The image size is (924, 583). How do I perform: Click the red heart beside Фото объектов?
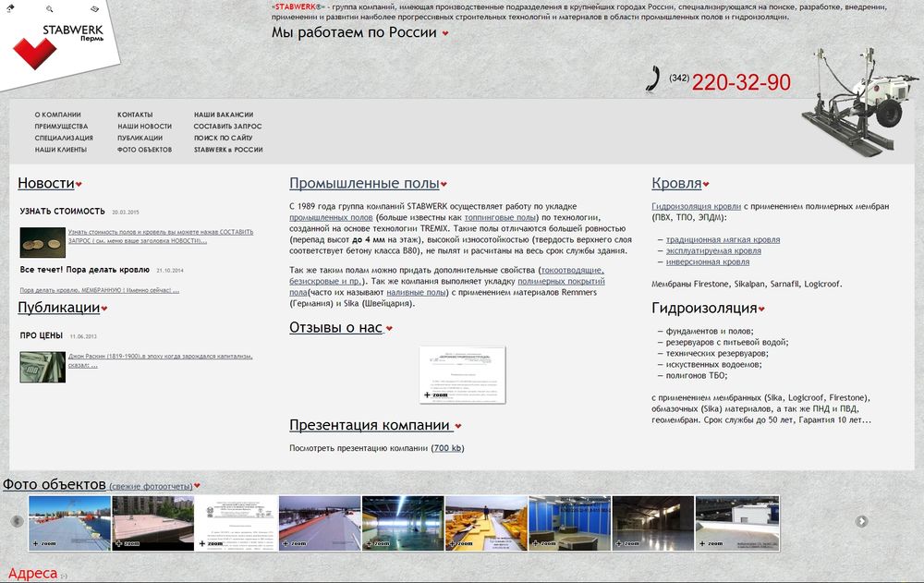coord(197,486)
